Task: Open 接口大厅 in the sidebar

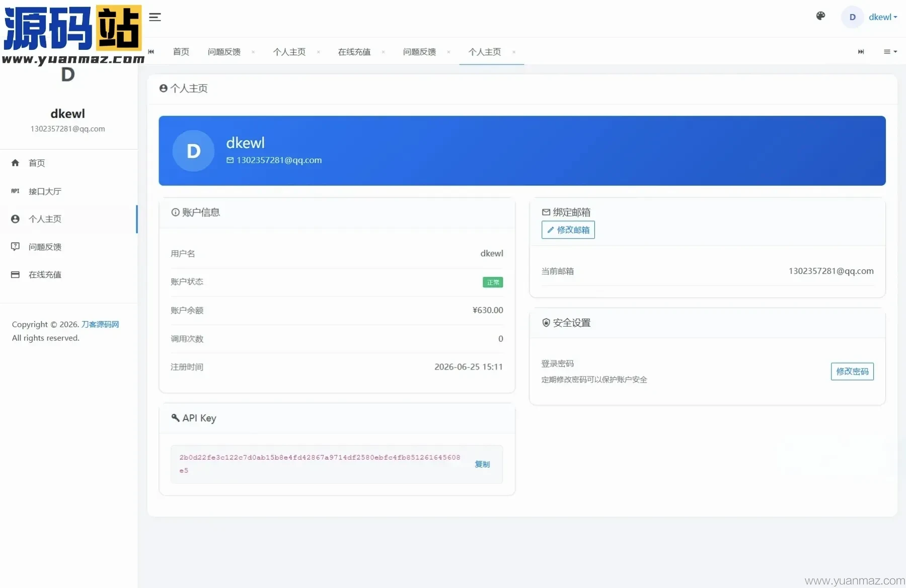Action: (68, 191)
